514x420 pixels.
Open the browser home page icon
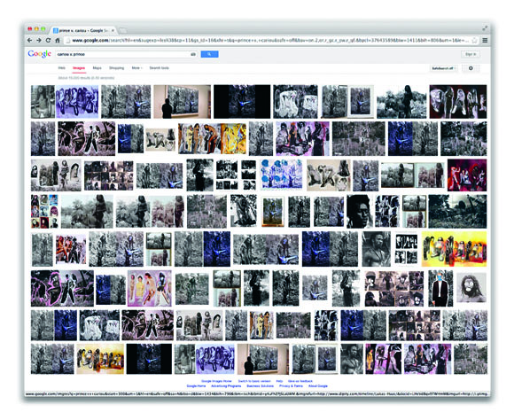pyautogui.click(x=58, y=40)
